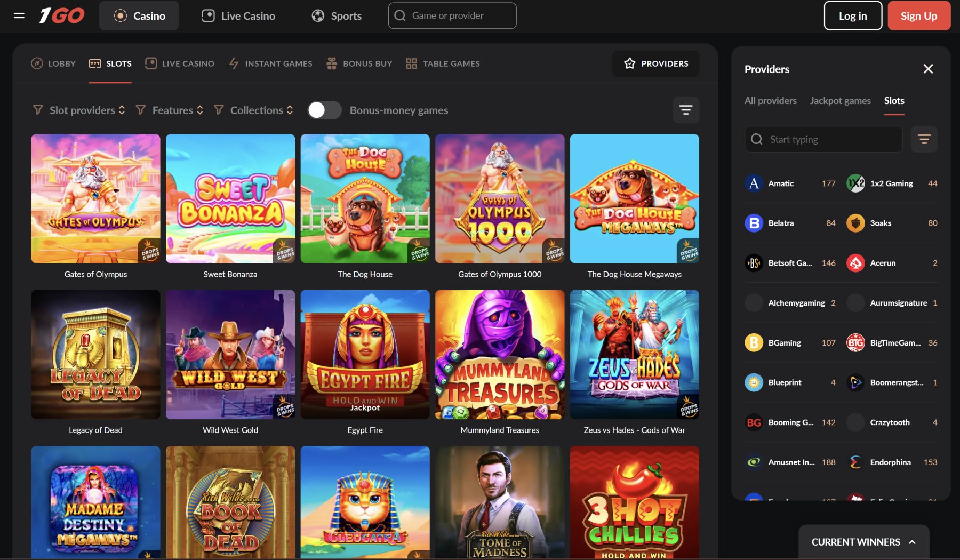
Task: Open the hamburger menu icon
Action: 19,15
